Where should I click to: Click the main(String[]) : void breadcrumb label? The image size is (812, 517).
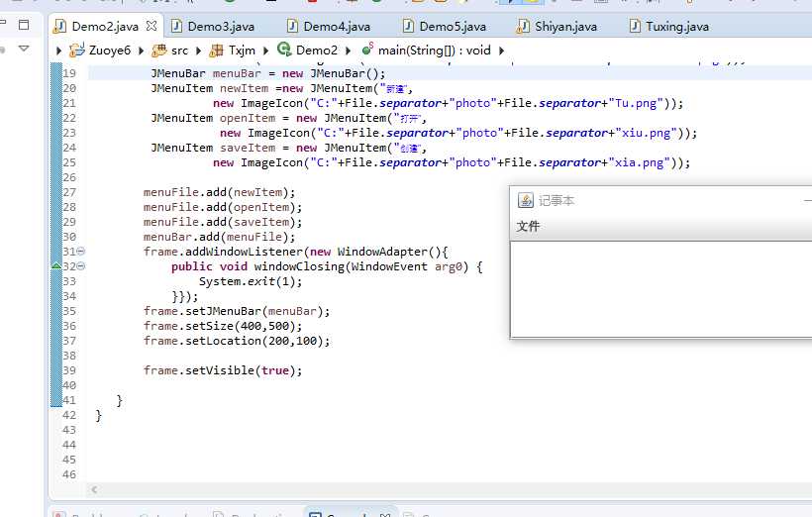(434, 51)
